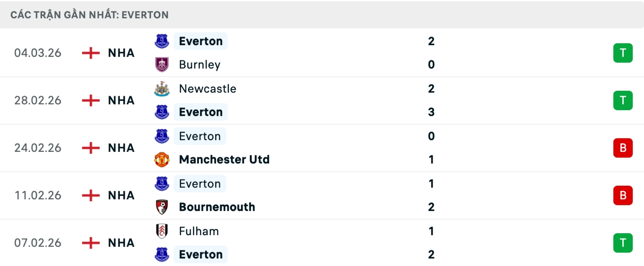Click the Everton team name link in the top match
Viewport: 644px width, 266px height.
(x=201, y=41)
